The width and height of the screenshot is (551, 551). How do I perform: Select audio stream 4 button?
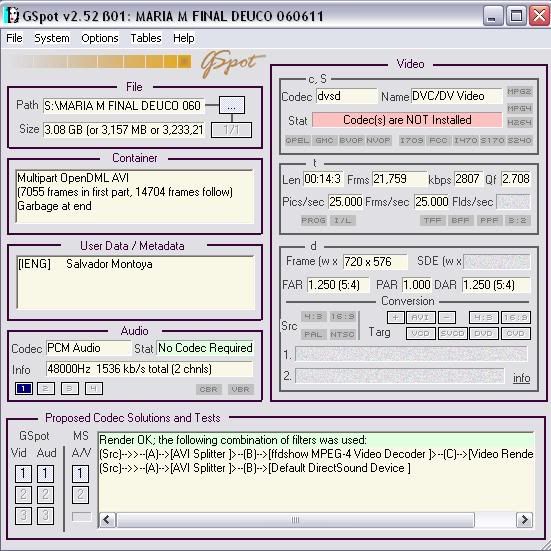pos(94,389)
